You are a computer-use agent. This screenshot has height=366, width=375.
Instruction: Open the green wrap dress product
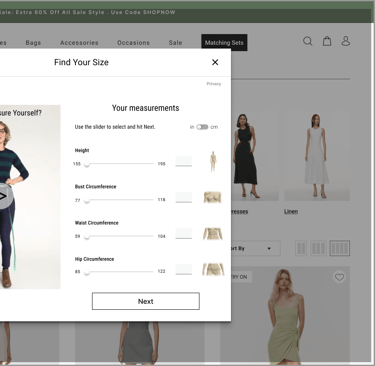pos(285,315)
